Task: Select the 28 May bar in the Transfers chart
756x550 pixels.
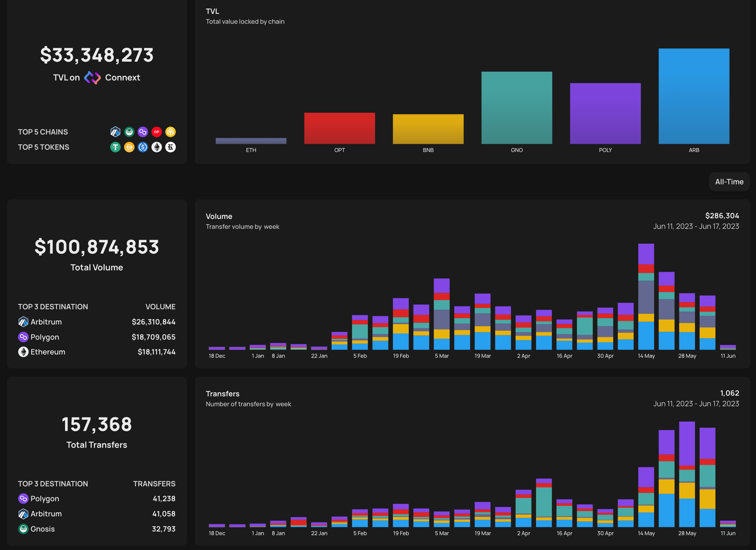Action: pos(687,474)
